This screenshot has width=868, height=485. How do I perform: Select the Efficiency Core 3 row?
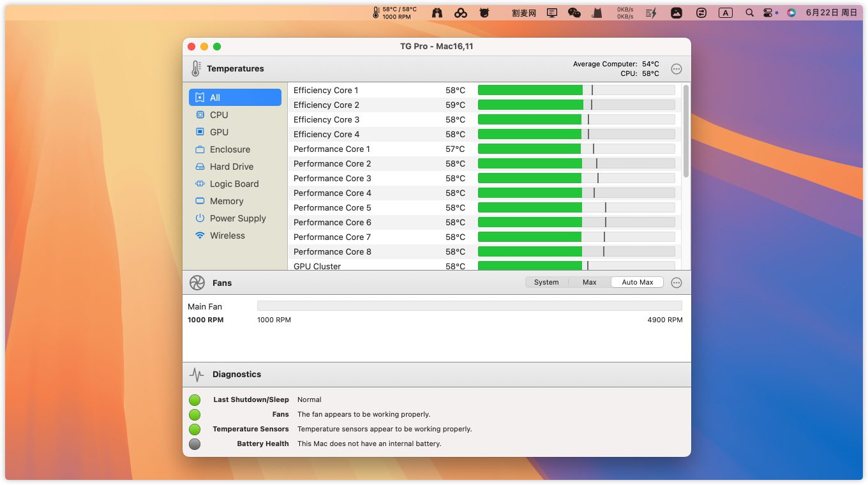coord(484,119)
